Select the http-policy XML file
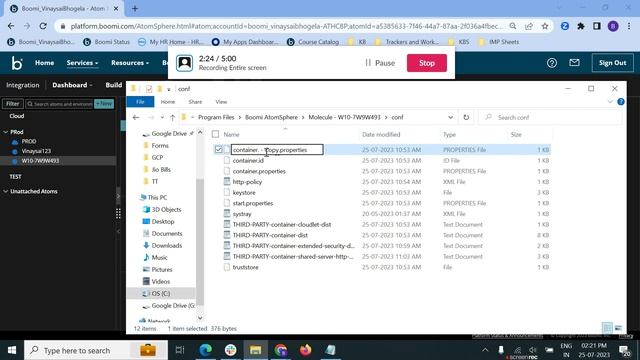640x360 pixels. [247, 182]
